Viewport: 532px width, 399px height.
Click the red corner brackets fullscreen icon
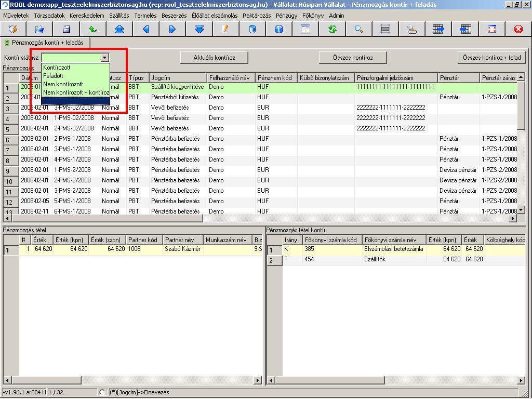click(491, 29)
